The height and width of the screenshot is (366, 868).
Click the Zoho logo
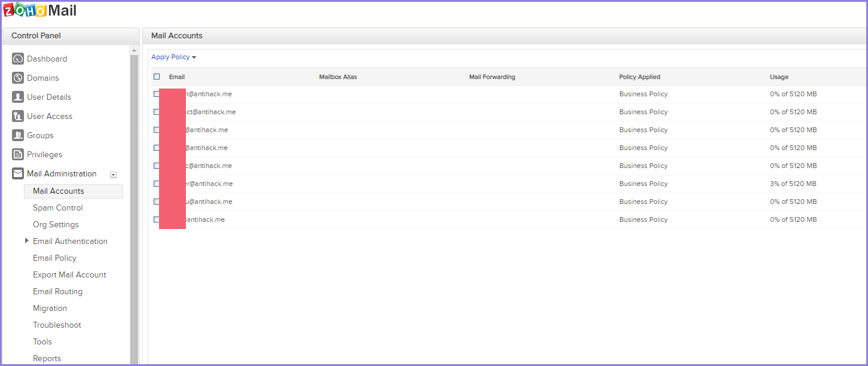tap(25, 10)
